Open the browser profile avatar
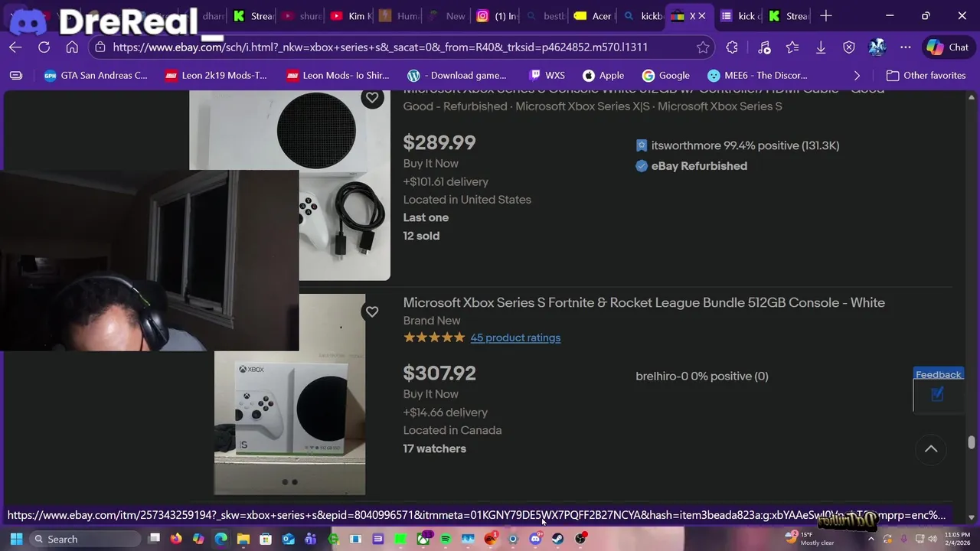Image resolution: width=980 pixels, height=551 pixels. (x=877, y=47)
